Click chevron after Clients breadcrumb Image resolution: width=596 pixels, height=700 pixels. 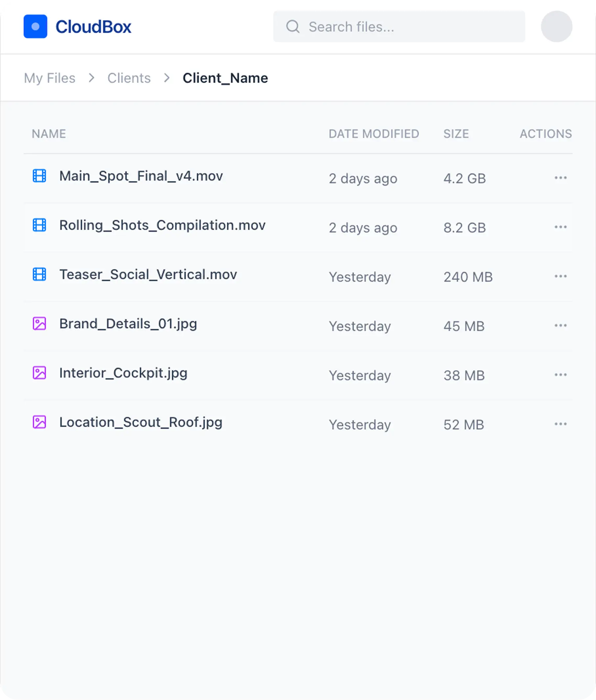[x=166, y=78]
